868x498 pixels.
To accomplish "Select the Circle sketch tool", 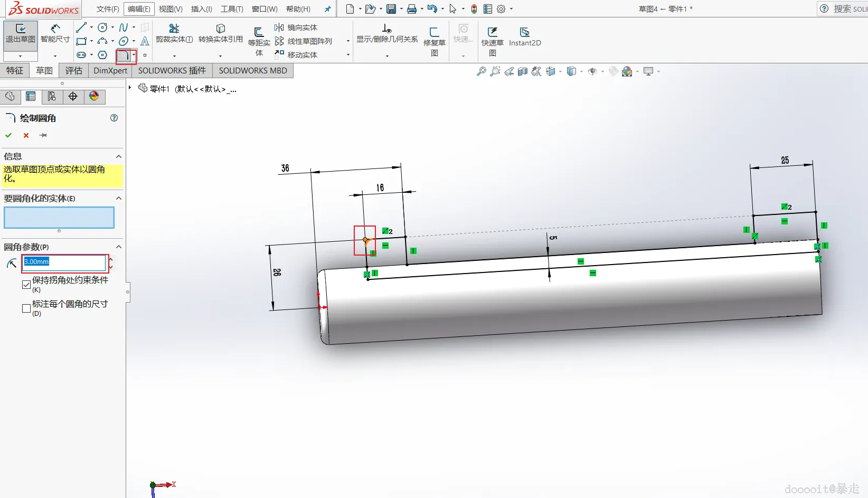I will click(x=102, y=27).
